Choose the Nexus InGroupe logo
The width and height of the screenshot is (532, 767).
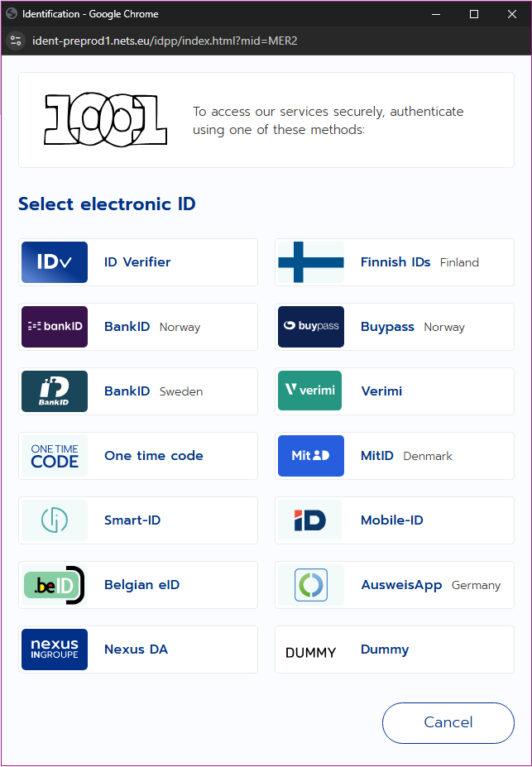55,650
